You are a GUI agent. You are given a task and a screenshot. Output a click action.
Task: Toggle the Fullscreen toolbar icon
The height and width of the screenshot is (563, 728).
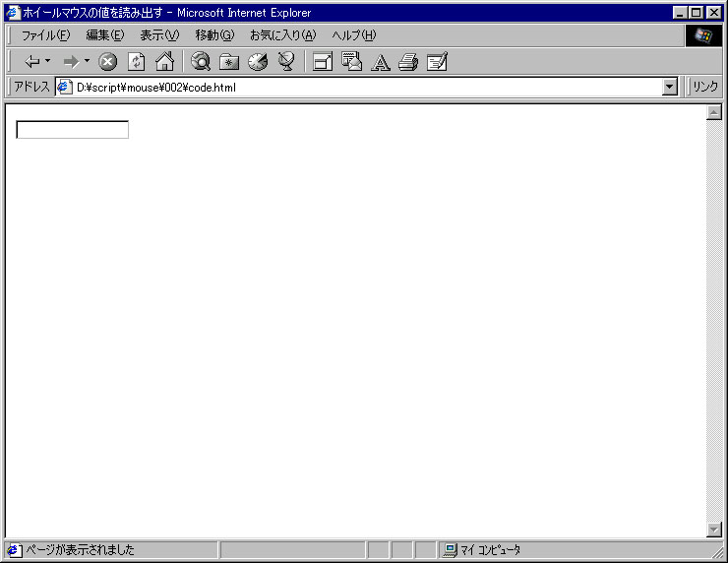click(x=323, y=61)
